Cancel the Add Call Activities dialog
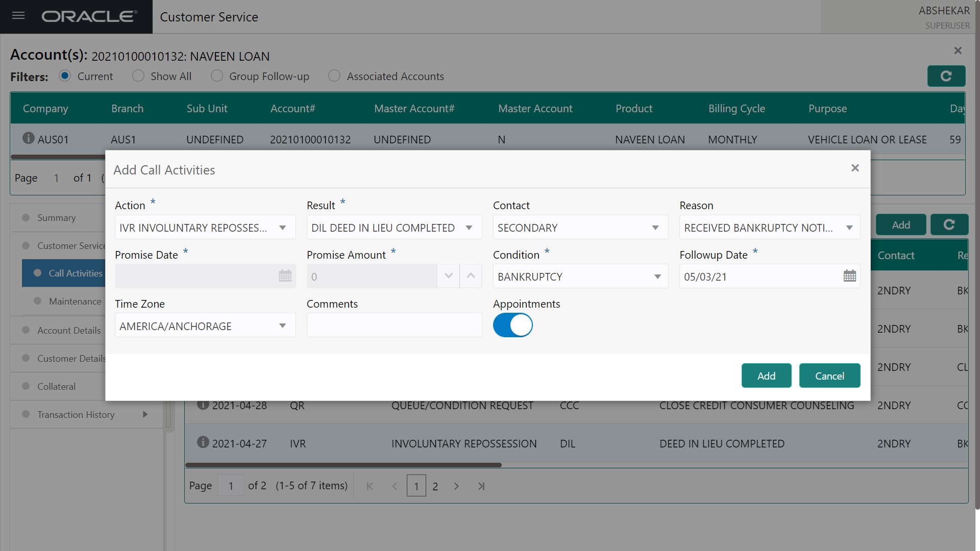Image resolution: width=980 pixels, height=551 pixels. (x=829, y=375)
